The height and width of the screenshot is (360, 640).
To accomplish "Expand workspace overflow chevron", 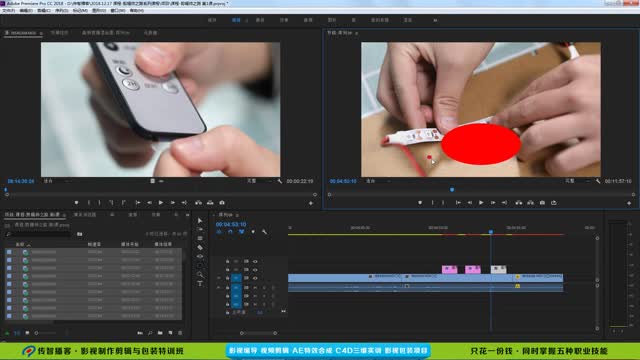I will point(435,20).
